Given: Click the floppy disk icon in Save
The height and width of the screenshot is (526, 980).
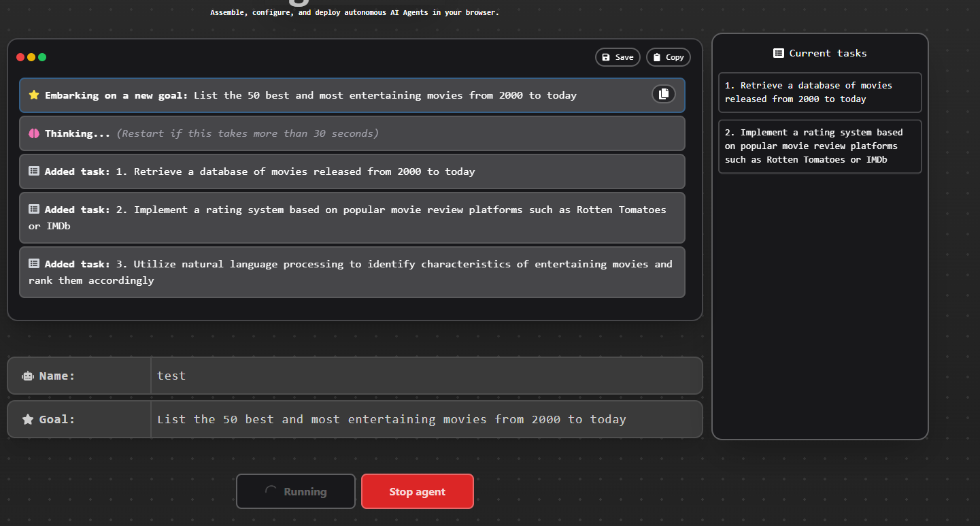Looking at the screenshot, I should [606, 57].
